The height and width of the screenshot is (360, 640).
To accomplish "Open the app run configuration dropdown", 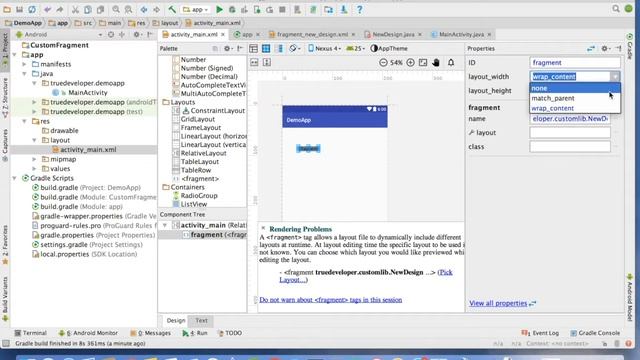I will (x=196, y=9).
